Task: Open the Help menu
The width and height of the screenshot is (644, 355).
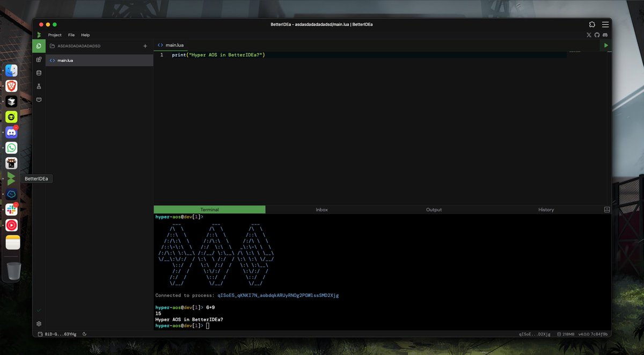Action: click(85, 35)
